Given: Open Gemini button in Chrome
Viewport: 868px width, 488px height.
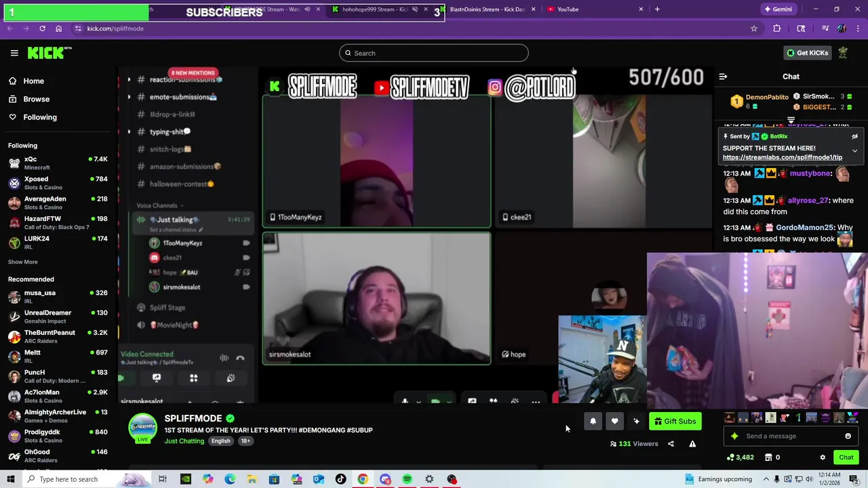Looking at the screenshot, I should click(778, 9).
